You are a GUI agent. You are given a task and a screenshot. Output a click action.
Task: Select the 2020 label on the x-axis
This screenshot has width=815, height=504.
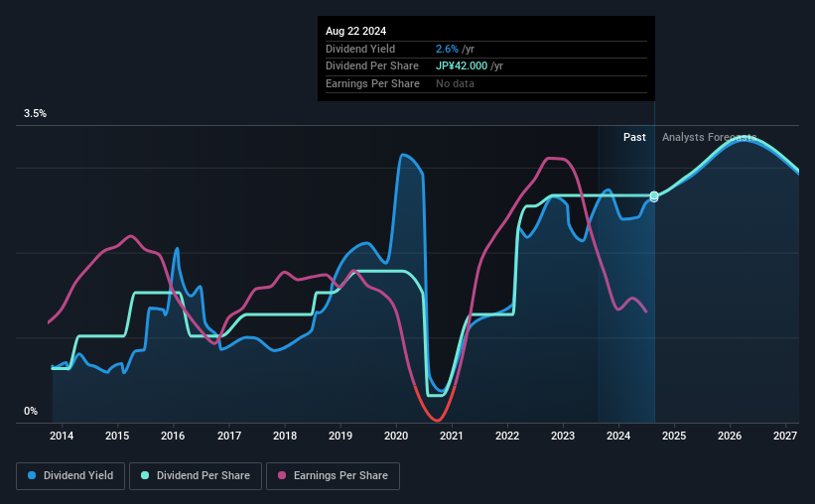396,436
